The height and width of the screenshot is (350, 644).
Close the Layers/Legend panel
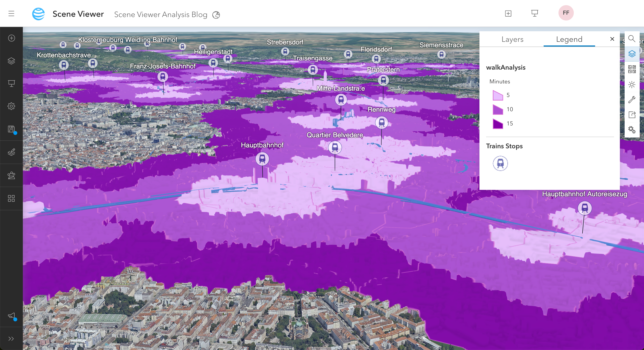pyautogui.click(x=612, y=39)
